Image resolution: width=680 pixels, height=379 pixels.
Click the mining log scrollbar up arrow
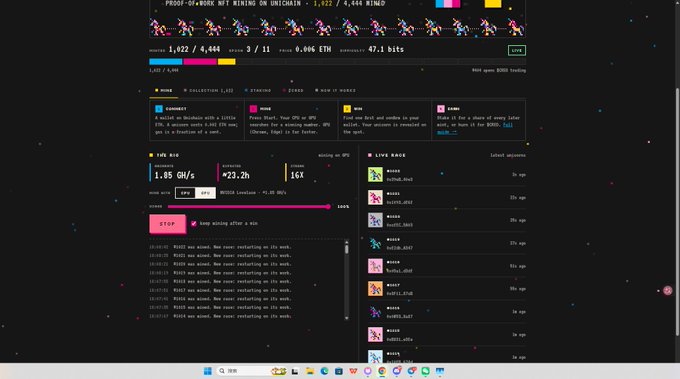coord(347,241)
